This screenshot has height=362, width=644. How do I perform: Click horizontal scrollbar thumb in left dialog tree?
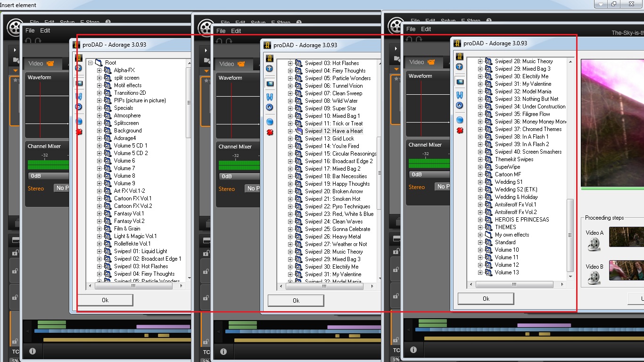[x=132, y=286]
